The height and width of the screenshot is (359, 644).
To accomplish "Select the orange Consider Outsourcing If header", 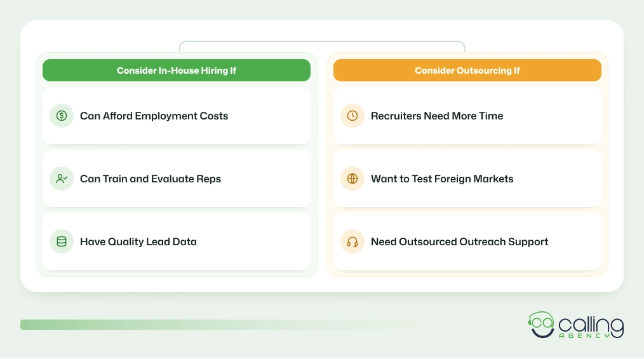I will (467, 71).
